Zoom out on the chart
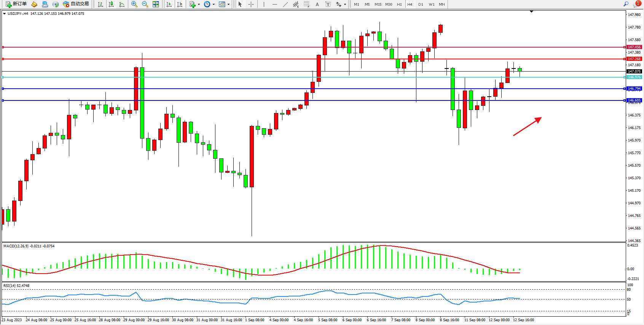The height and width of the screenshot is (325, 644). (145, 4)
